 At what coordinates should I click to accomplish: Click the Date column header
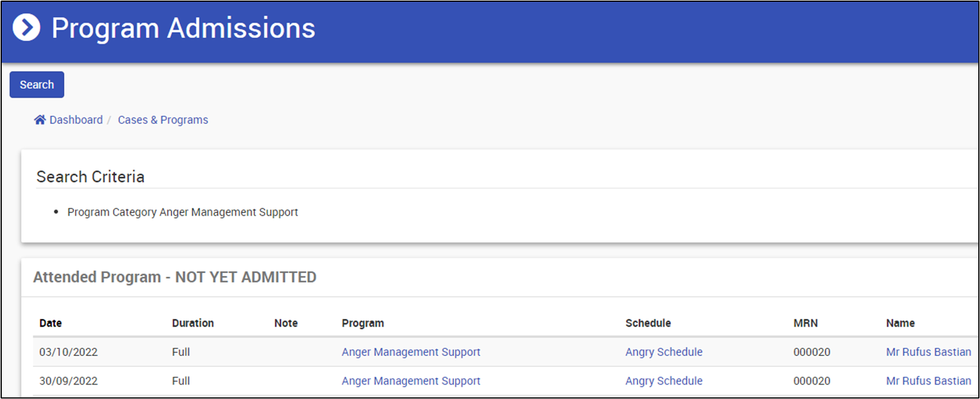point(51,323)
